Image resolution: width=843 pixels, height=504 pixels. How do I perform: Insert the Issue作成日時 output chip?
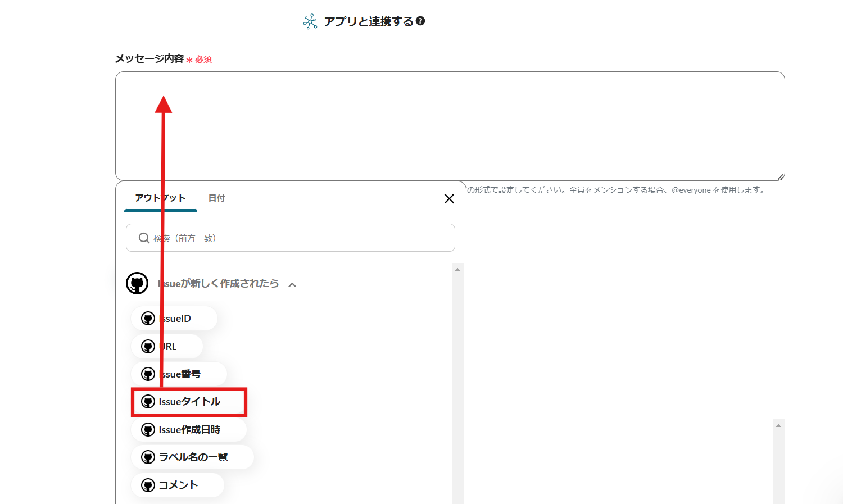point(189,429)
